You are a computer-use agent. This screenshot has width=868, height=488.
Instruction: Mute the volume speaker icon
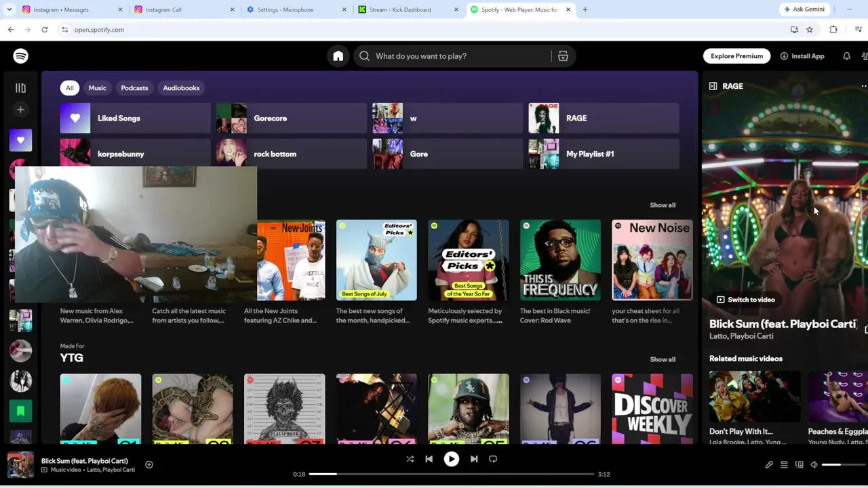click(814, 465)
